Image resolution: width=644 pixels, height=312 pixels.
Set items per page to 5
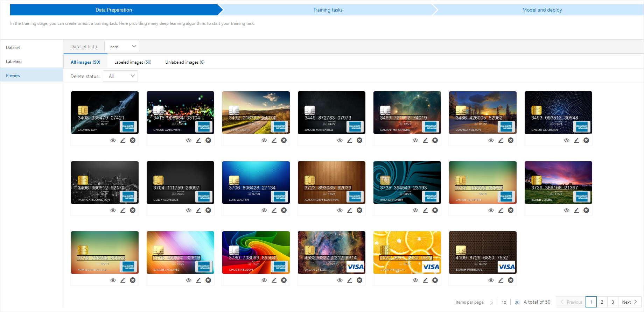491,302
